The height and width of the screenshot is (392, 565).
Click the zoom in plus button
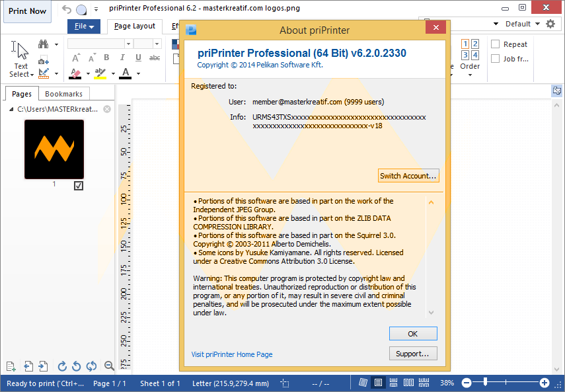[545, 383]
